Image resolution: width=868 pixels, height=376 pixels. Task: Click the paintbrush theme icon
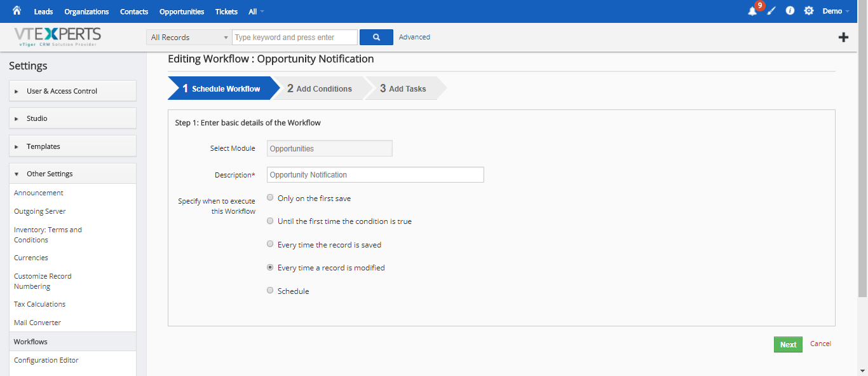pyautogui.click(x=771, y=11)
